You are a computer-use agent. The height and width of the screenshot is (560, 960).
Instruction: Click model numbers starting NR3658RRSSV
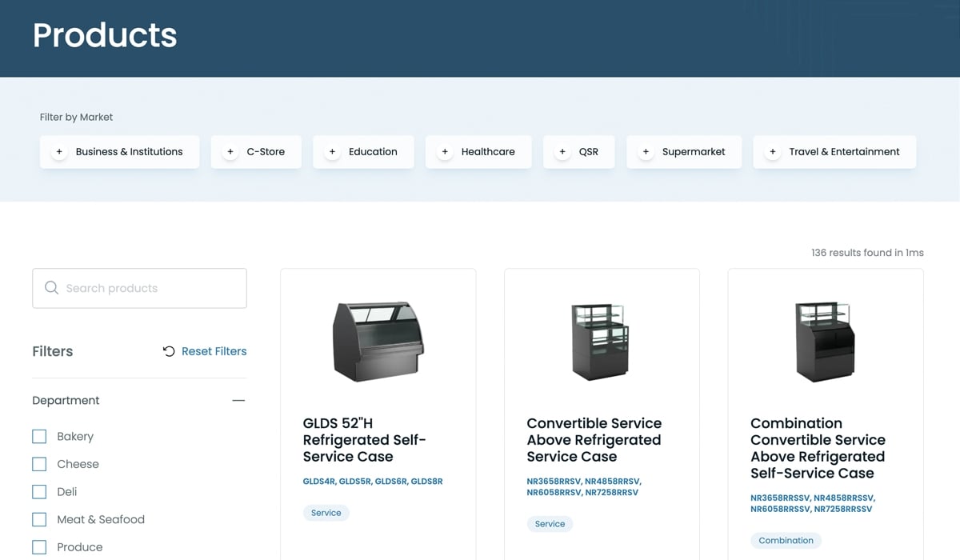tap(813, 503)
